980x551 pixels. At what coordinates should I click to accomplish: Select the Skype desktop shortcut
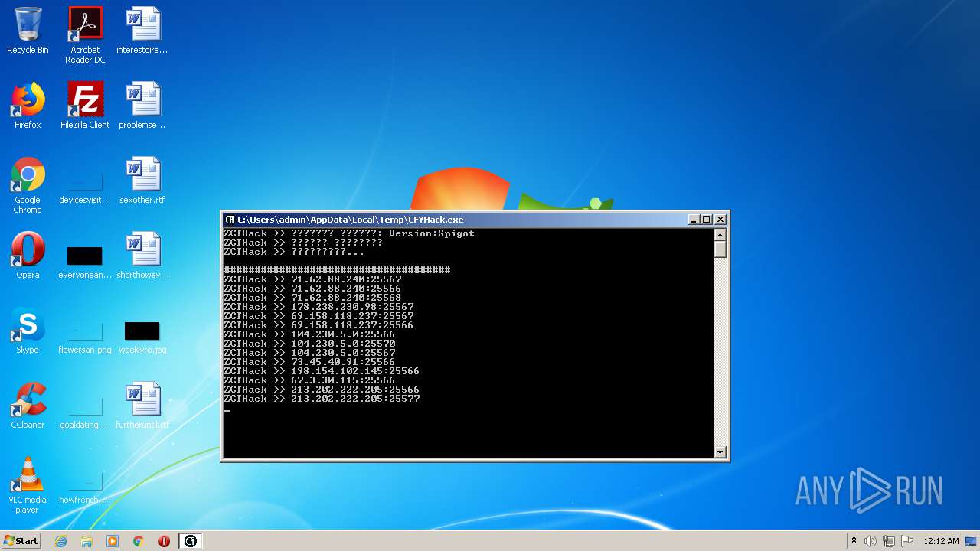28,331
